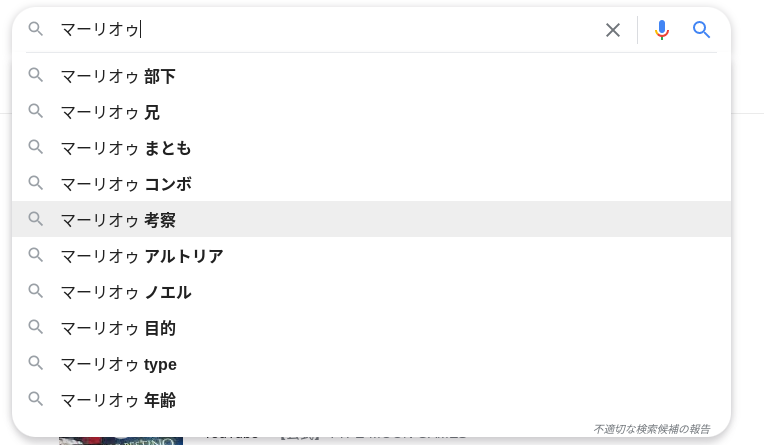The height and width of the screenshot is (445, 764).
Task: Click magnifier icon left of search input
Action: pos(36,29)
